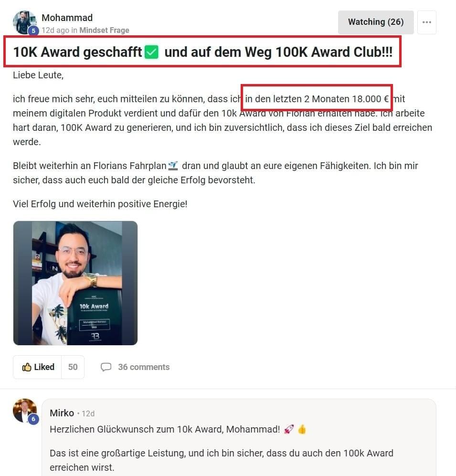Click the green checkmark emoji in title

coord(151,52)
